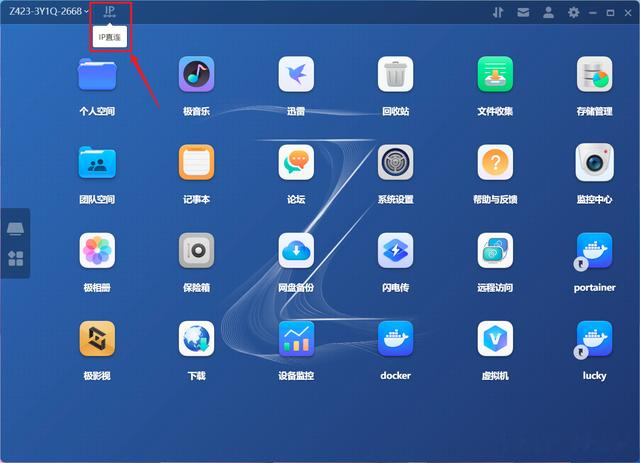
Task: Open 存储管理 storage manager
Action: pyautogui.click(x=594, y=74)
